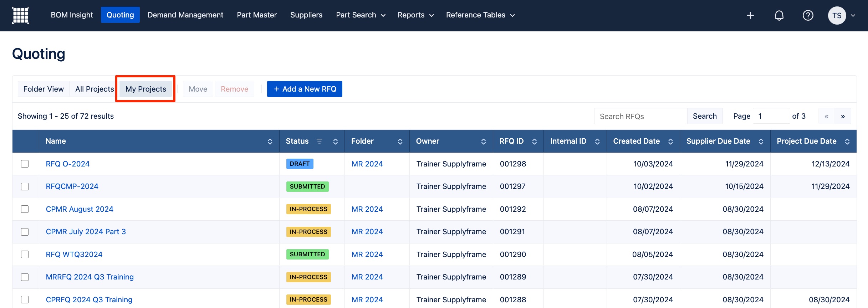Open the help question mark icon
Screen dimensions: 868x308
tap(808, 15)
